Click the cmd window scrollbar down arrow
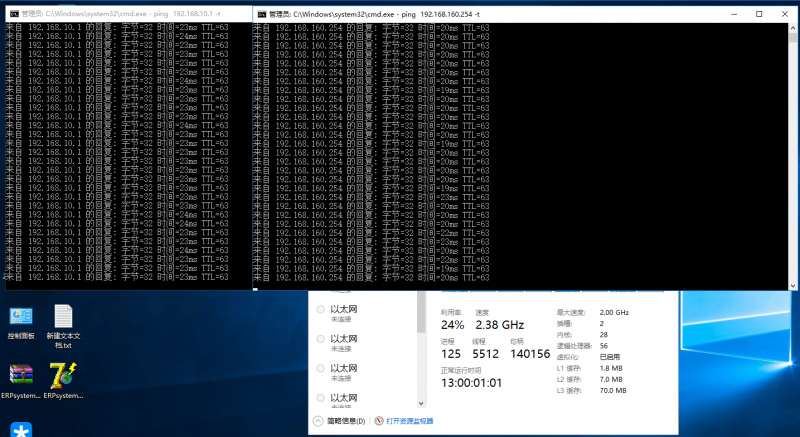Screen dimensions: 800x437 793,286
